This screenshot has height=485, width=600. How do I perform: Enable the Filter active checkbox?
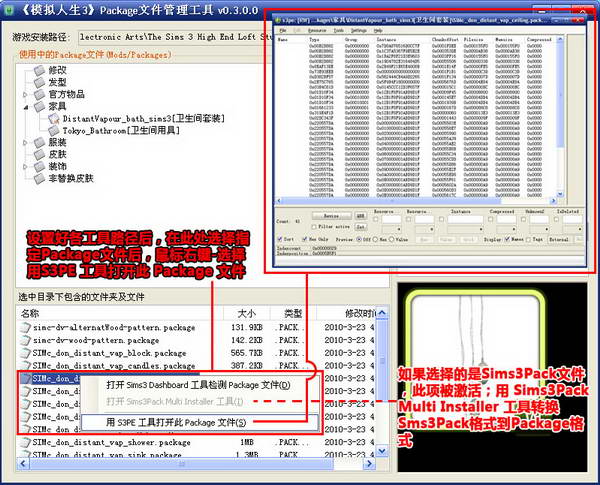pyautogui.click(x=313, y=226)
